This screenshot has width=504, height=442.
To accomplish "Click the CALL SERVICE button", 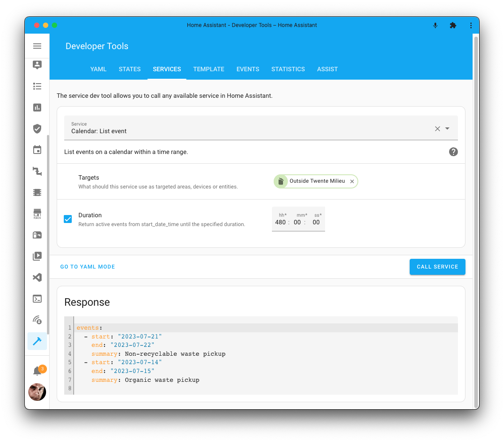I will 437,267.
